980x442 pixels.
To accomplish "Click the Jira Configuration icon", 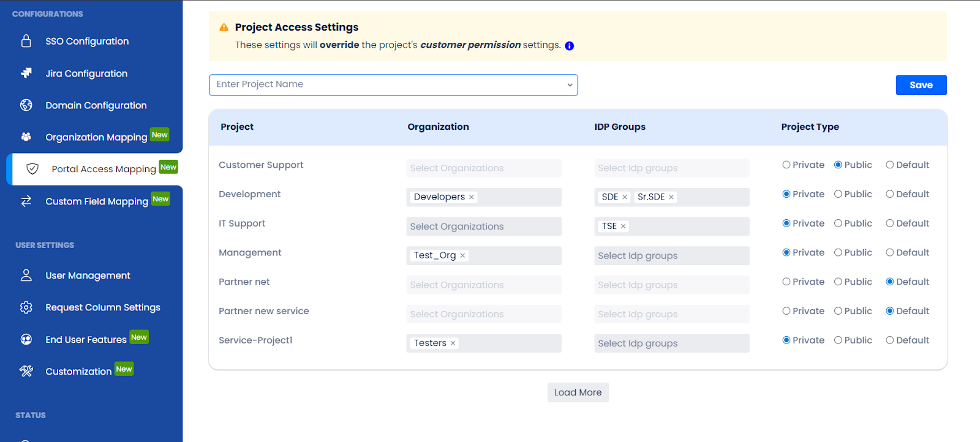I will pos(26,73).
